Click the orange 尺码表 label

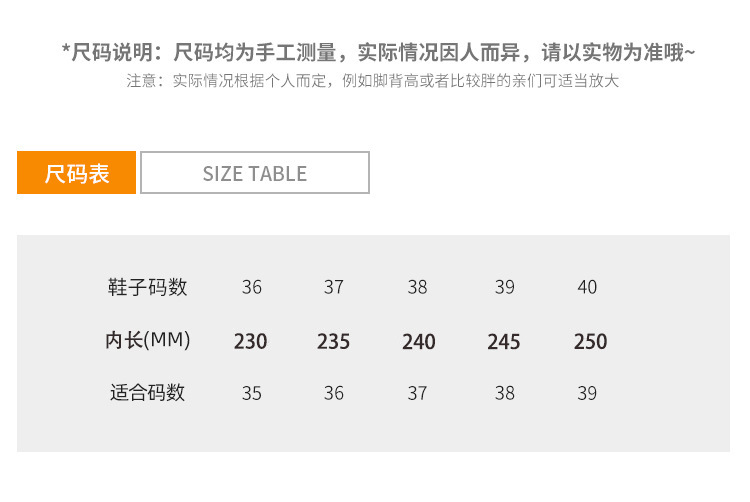tap(77, 173)
